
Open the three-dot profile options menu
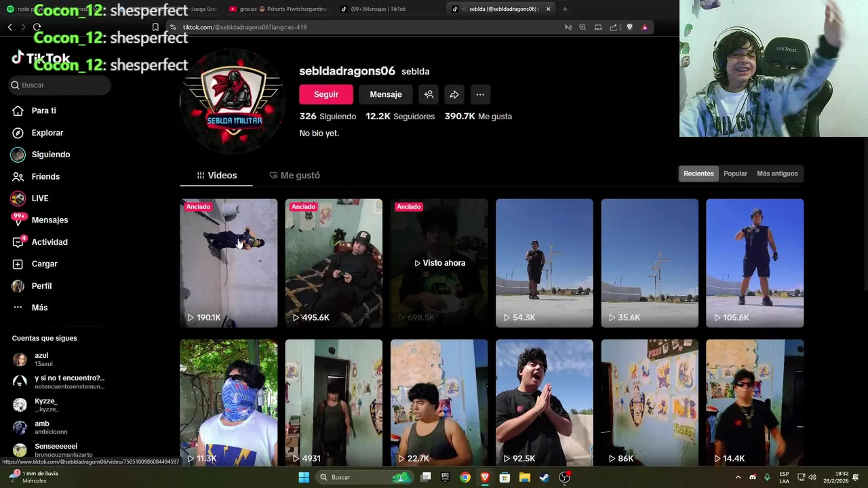480,94
